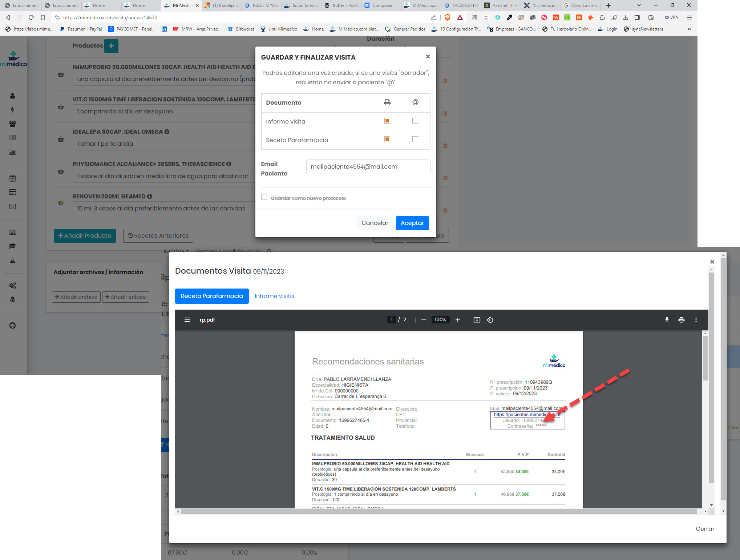
Task: Click the Aceptar button
Action: coord(412,223)
